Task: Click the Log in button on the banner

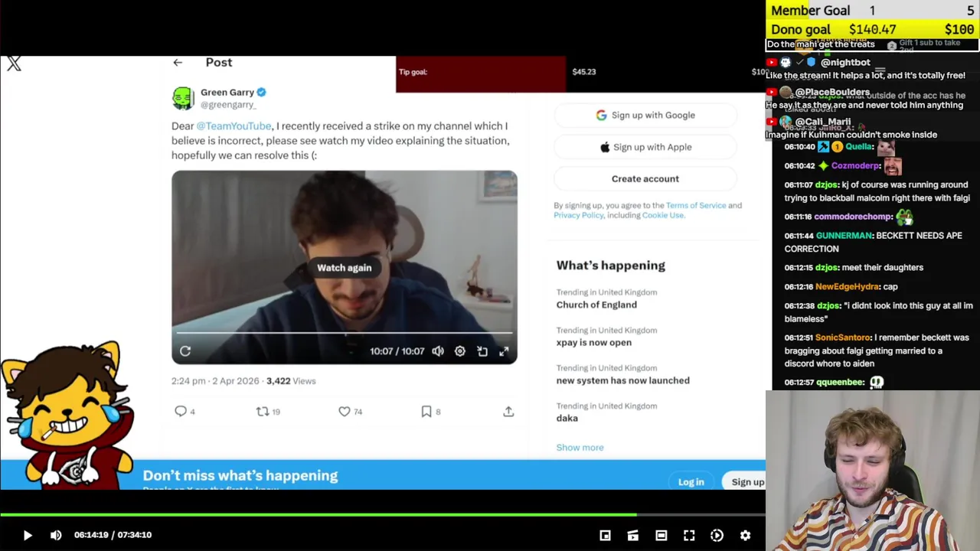Action: (691, 482)
